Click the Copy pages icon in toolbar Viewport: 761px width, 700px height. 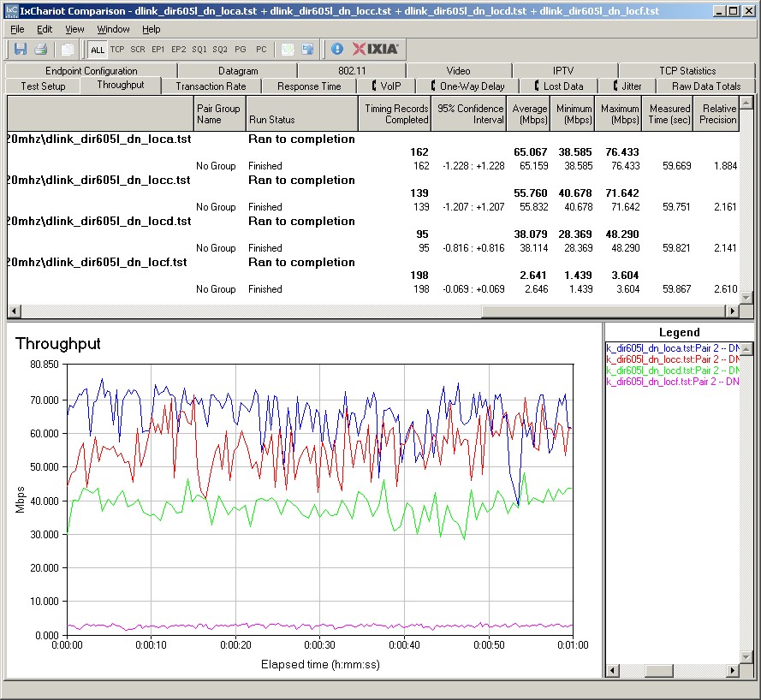coord(67,49)
